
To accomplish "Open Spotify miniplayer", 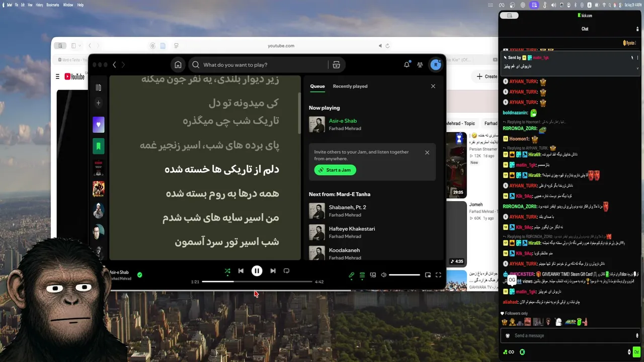I will 428,275.
